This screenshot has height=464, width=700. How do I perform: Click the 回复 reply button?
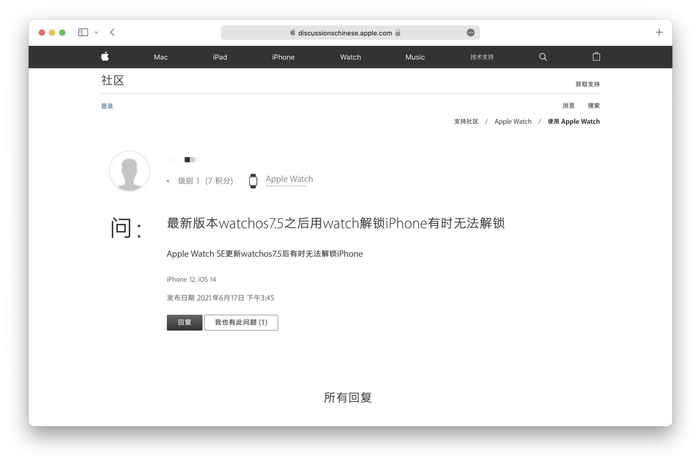[x=184, y=322]
